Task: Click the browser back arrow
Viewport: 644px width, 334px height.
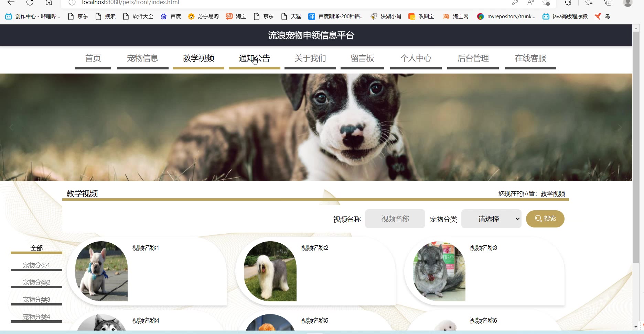Action: (11, 2)
